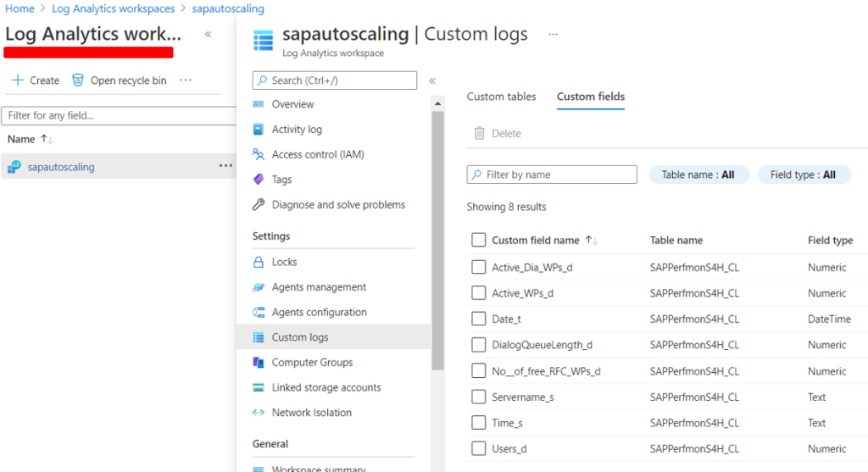Open more options ellipsis beside recycle bin
Viewport: 868px width, 472px height.
(x=186, y=81)
